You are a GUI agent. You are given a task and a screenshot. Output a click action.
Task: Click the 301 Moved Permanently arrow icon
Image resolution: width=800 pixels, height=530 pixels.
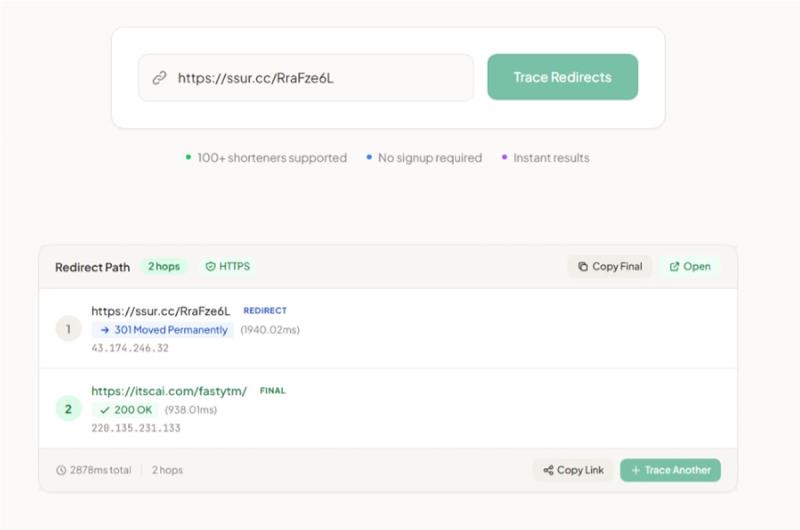click(x=105, y=330)
